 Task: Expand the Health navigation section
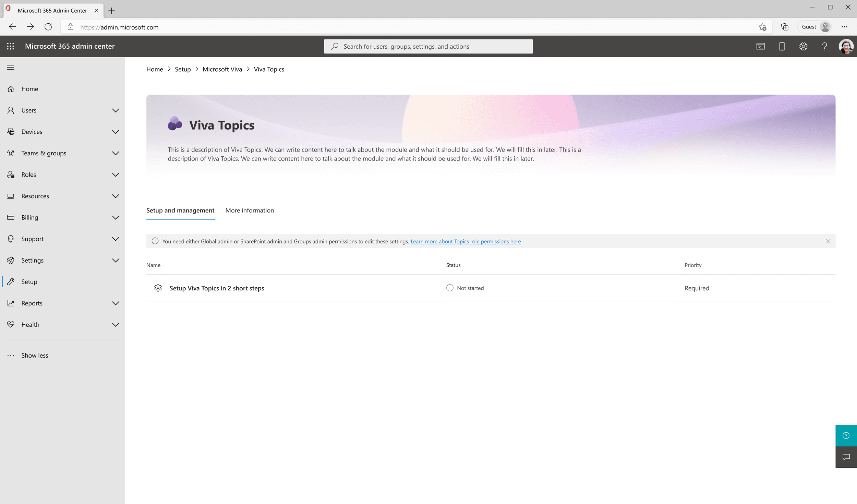[116, 325]
